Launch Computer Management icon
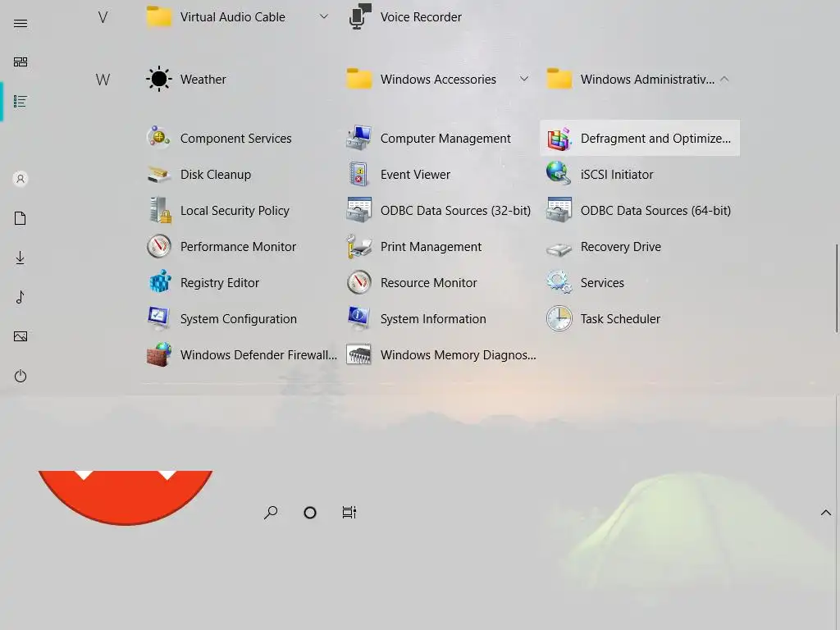 coord(359,138)
